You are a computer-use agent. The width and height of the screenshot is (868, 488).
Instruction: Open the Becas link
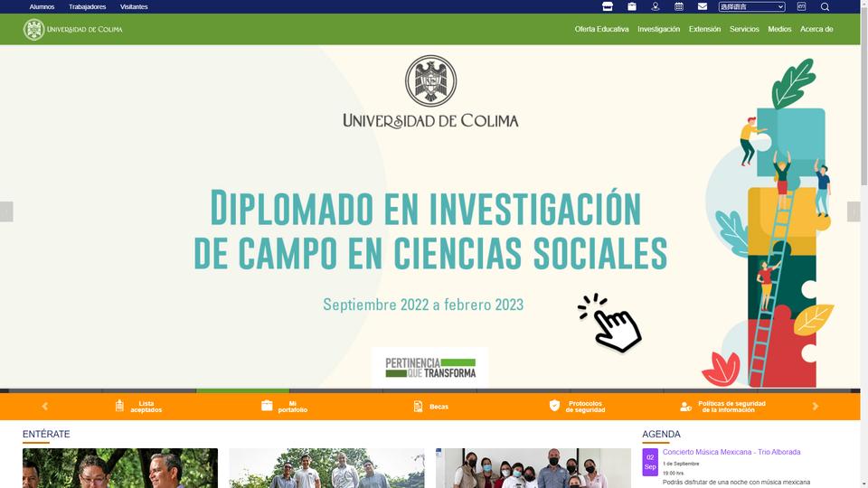[x=439, y=407]
